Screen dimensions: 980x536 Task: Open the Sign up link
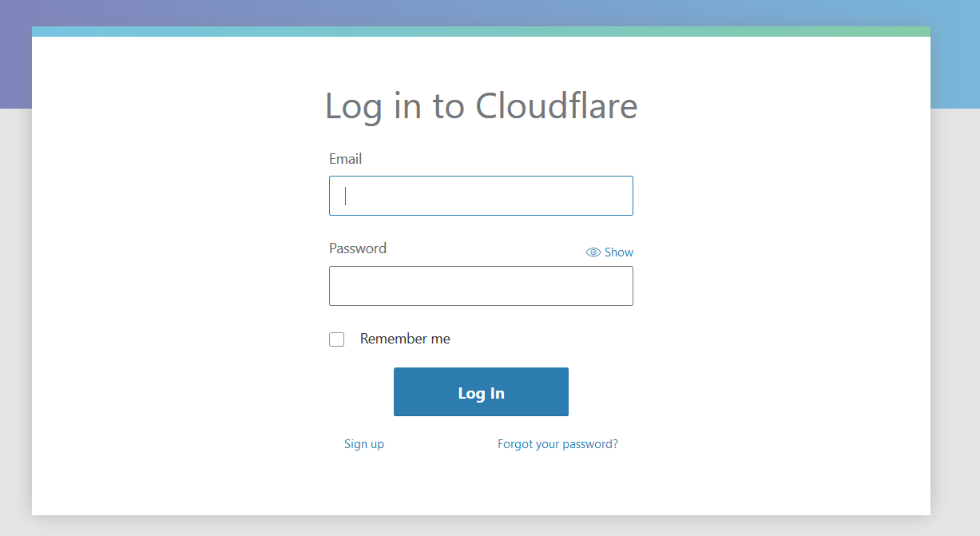click(x=364, y=444)
